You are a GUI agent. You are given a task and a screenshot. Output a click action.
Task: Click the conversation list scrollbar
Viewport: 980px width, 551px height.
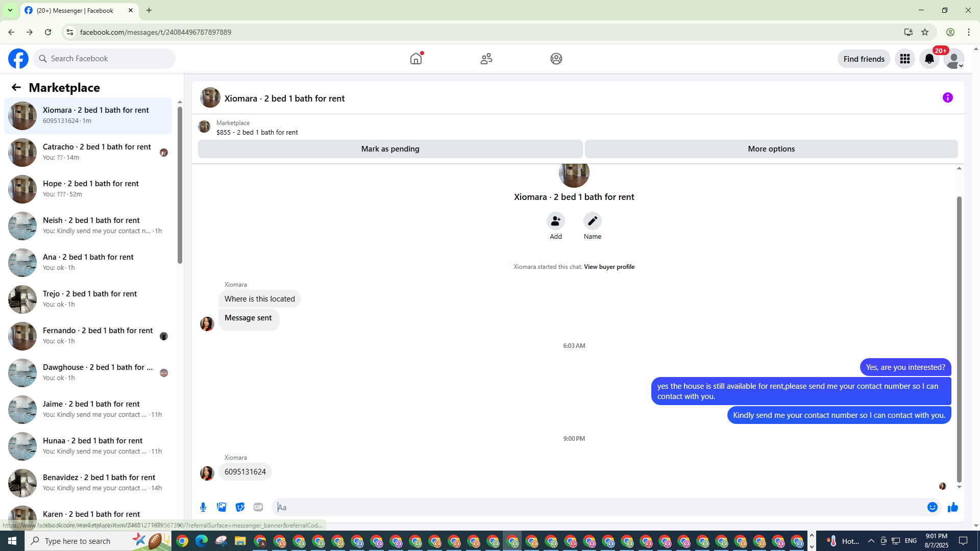[180, 185]
